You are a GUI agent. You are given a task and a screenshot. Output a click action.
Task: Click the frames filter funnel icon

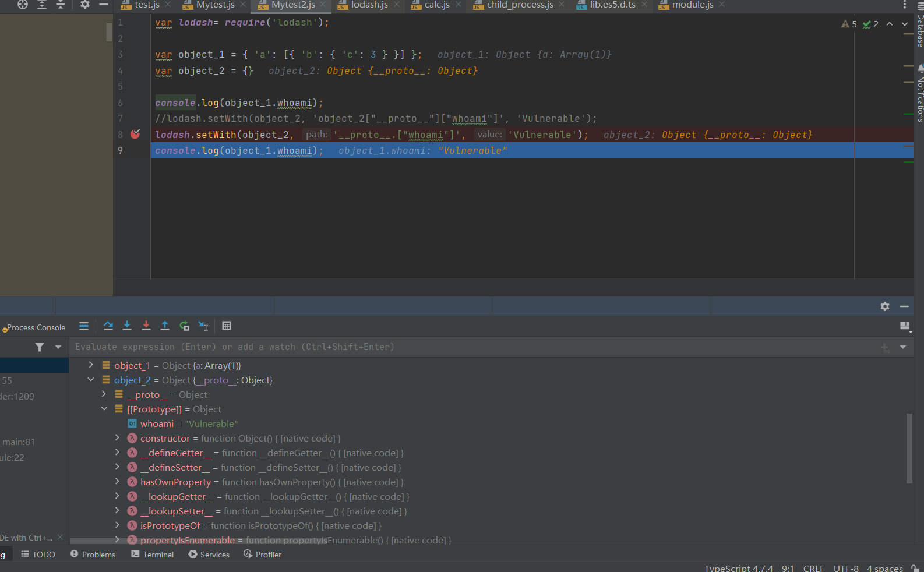tap(40, 347)
